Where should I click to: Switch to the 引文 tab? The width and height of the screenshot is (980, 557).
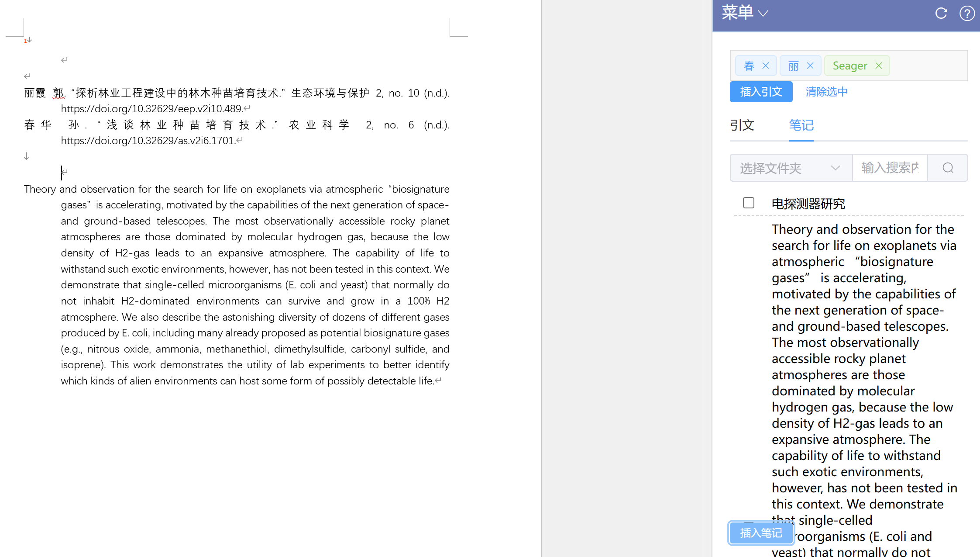tap(742, 125)
